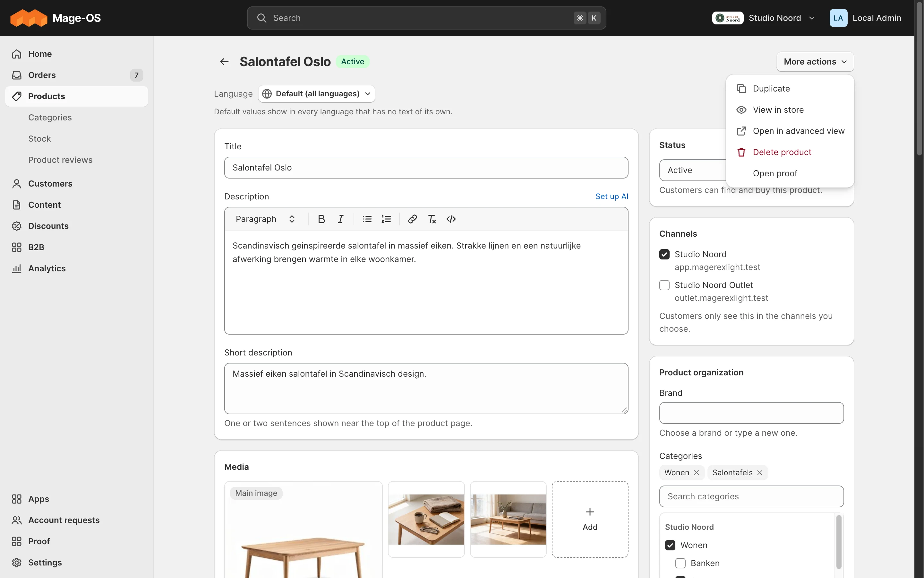Open the Home page in sidebar
924x578 pixels.
tap(76, 54)
